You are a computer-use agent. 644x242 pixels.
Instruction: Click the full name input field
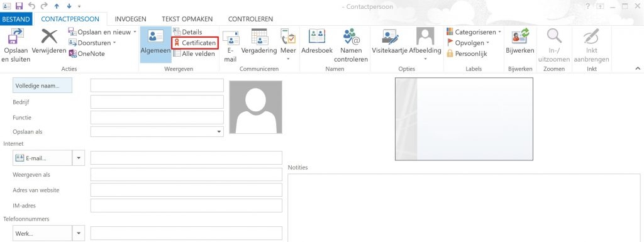(x=157, y=85)
